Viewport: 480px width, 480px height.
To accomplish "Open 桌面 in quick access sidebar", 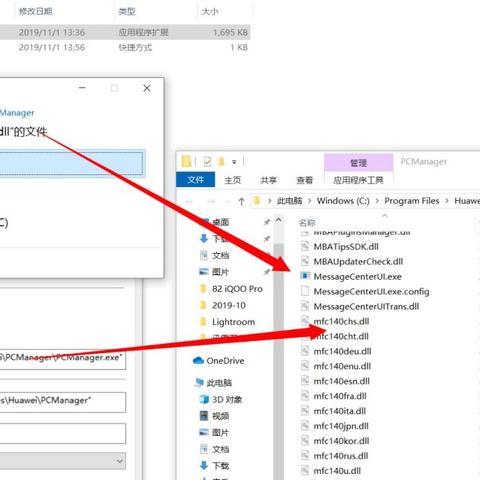I will click(220, 222).
